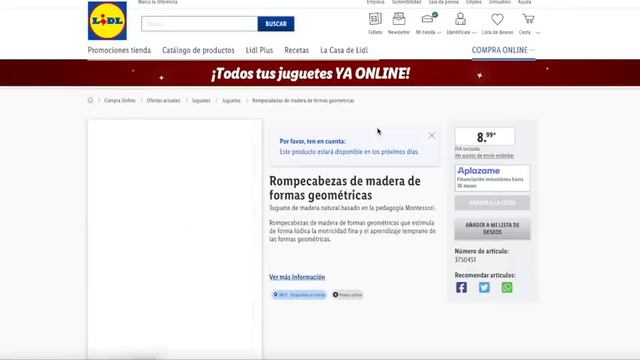This screenshot has width=640, height=360.
Task: Click the blank product image area
Action: tap(175, 239)
